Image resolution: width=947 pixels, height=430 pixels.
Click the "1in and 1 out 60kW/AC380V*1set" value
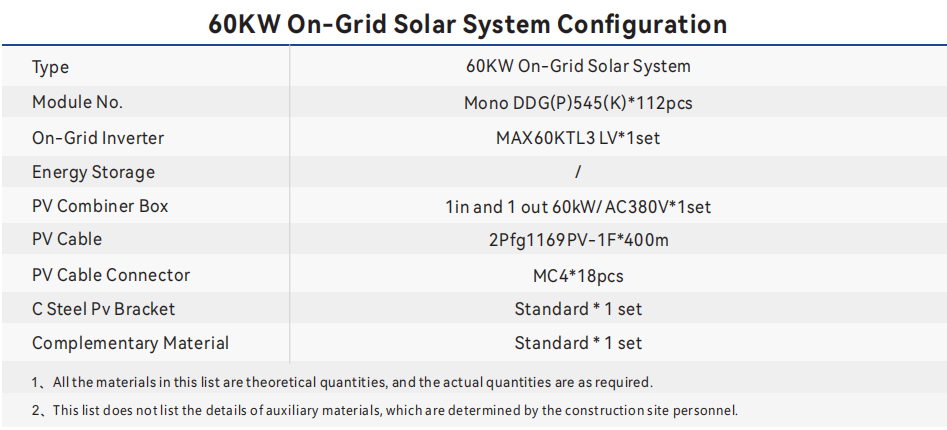click(x=578, y=207)
